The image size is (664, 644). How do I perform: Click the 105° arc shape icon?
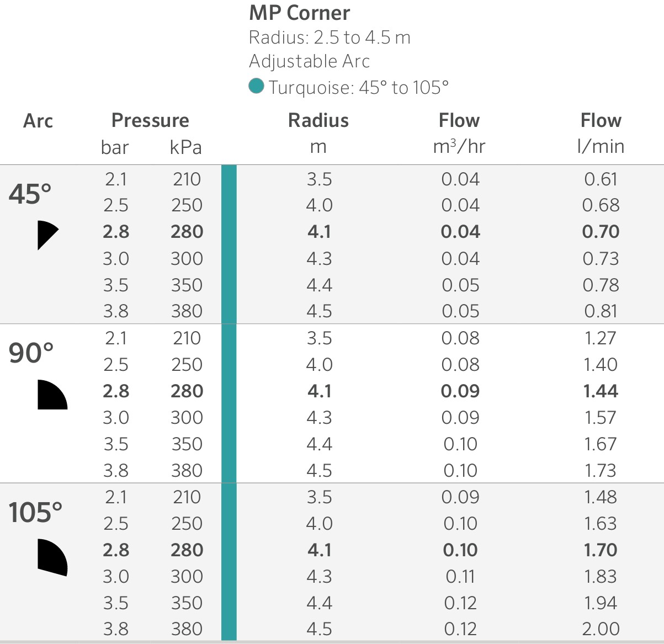tap(51, 557)
